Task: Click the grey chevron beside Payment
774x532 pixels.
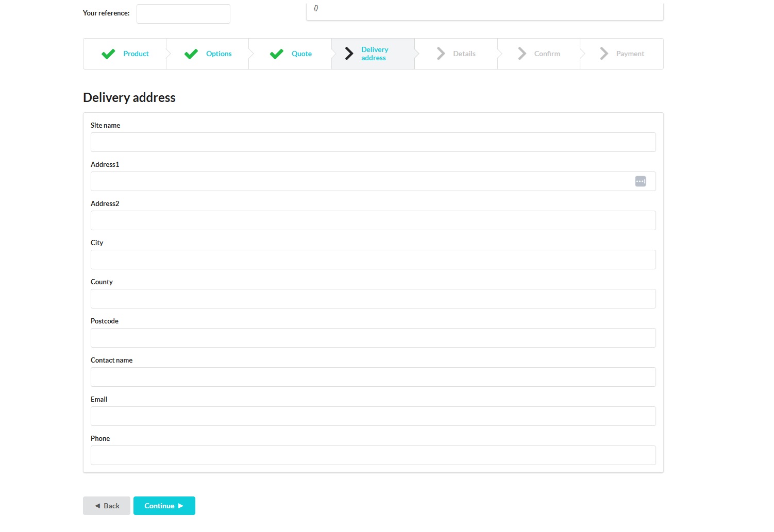Action: point(604,54)
